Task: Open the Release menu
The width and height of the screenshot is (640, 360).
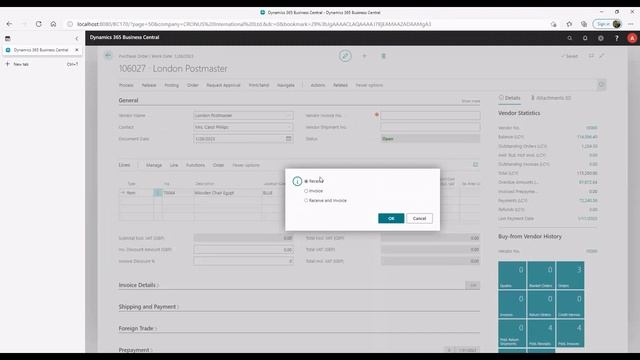Action: tap(149, 85)
